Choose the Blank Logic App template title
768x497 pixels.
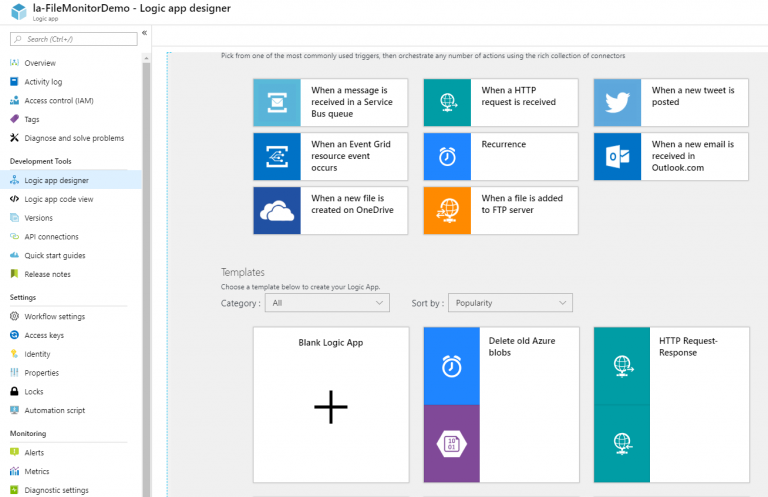[331, 343]
